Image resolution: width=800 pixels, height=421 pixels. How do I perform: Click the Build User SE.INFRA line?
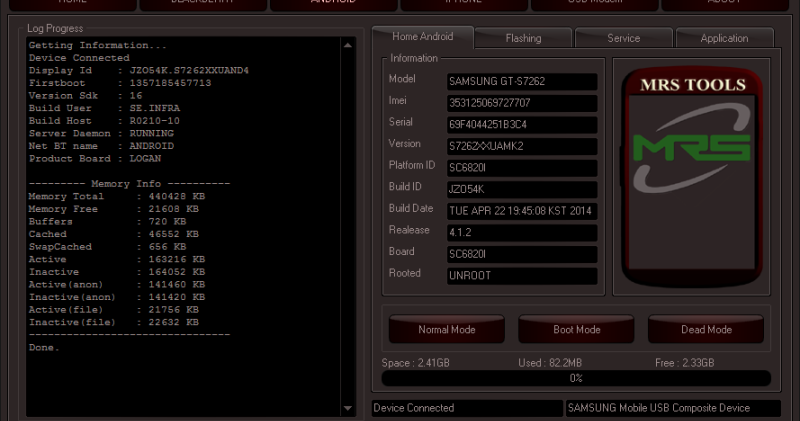104,108
